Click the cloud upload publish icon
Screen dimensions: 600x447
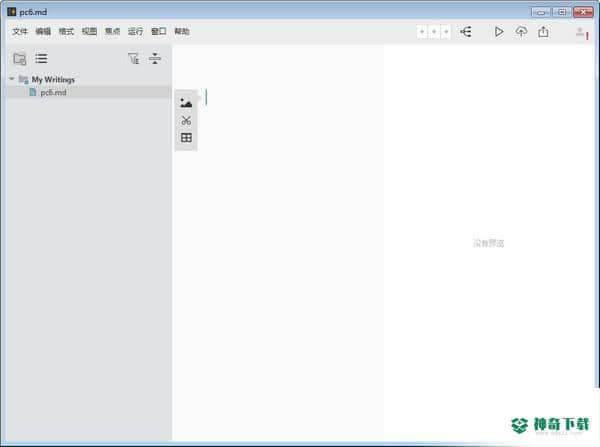(521, 32)
